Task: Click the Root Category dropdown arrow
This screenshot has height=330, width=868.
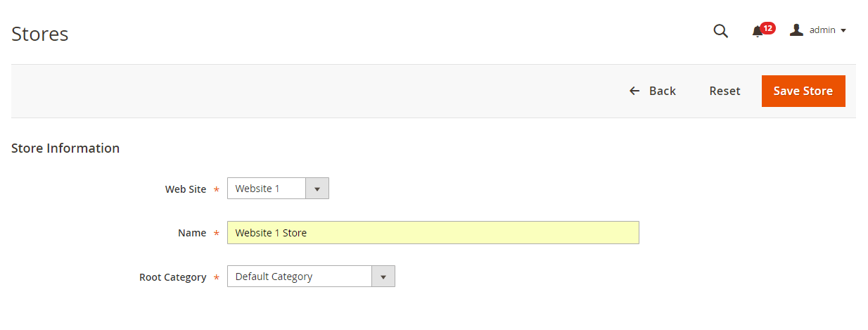Action: coord(383,277)
